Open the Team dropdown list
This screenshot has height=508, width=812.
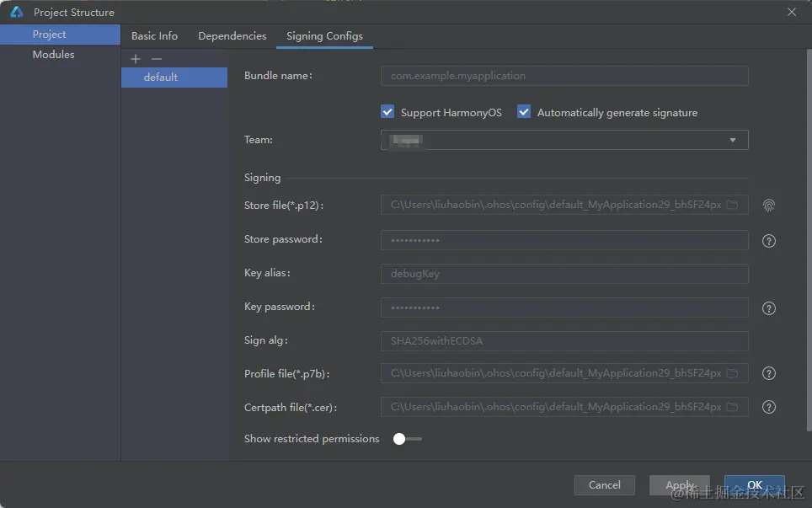pos(732,140)
